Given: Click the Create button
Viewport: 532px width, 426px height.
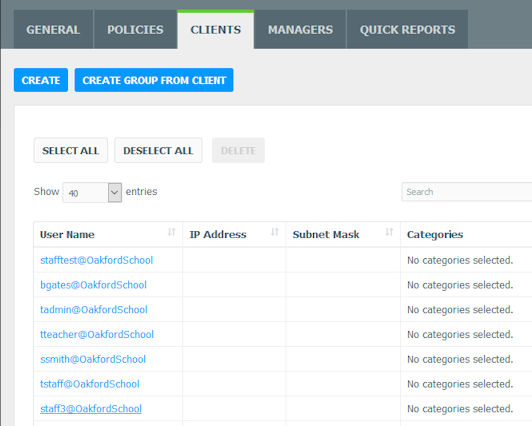Looking at the screenshot, I should point(41,80).
